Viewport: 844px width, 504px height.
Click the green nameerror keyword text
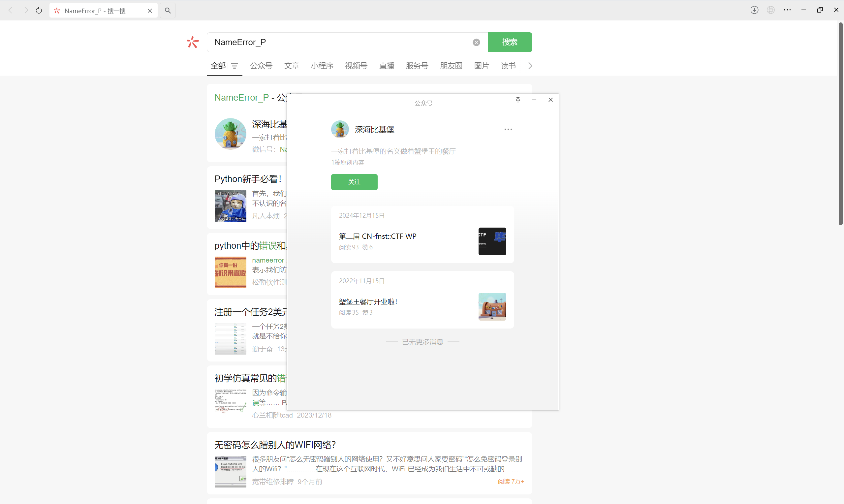268,260
